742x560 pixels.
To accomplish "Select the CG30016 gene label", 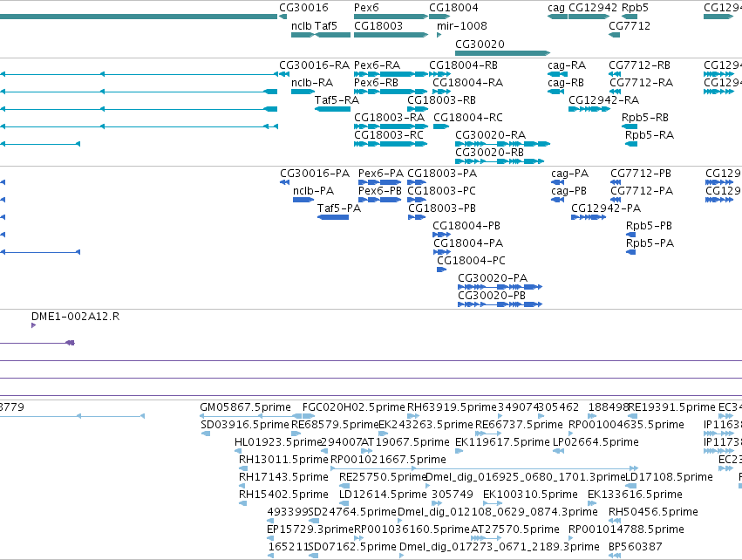I will (303, 8).
